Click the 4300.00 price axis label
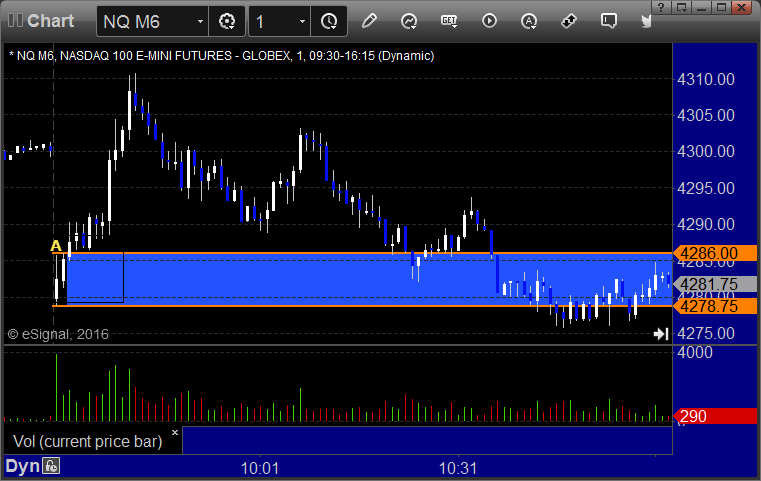Image resolution: width=761 pixels, height=481 pixels. point(706,151)
